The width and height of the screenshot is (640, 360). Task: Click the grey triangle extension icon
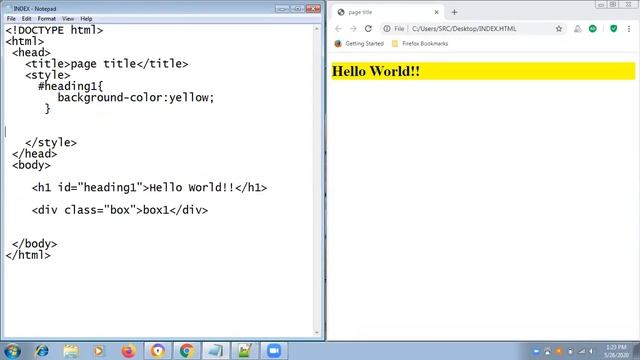click(x=578, y=29)
